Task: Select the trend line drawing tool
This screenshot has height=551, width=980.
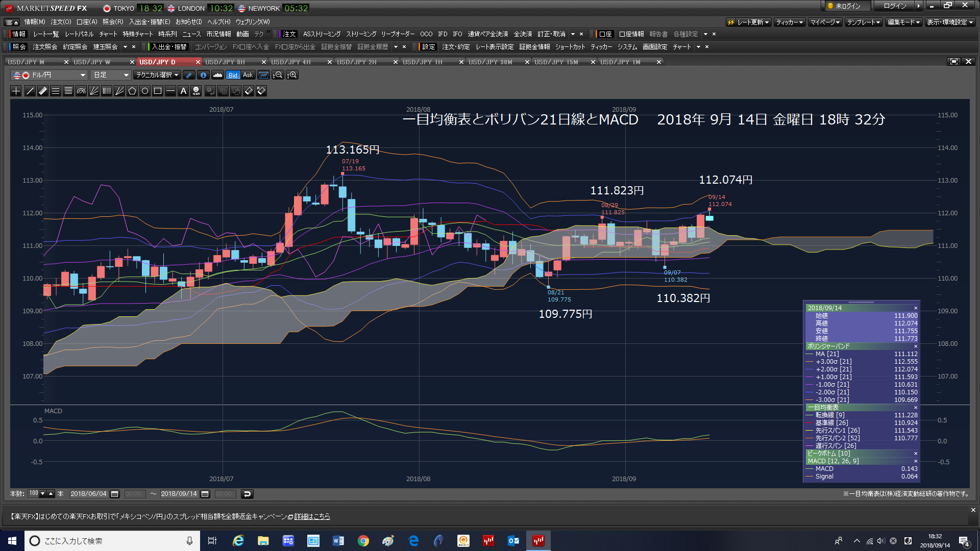Action: point(30,91)
